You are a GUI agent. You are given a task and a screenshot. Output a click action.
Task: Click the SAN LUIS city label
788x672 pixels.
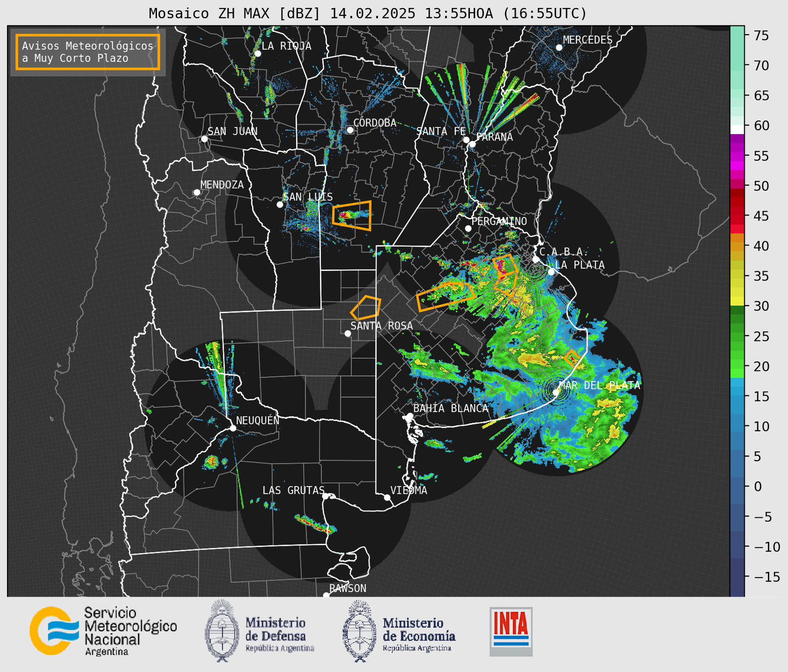tap(308, 197)
